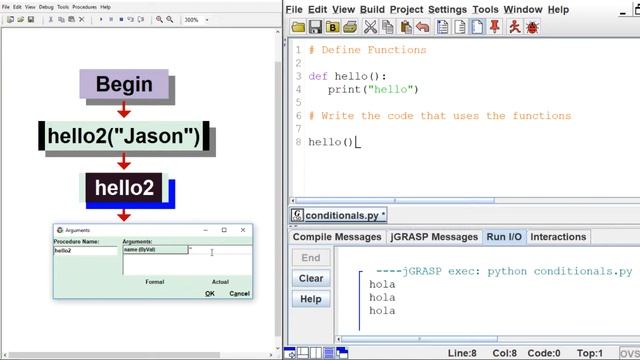Click the Help button in Run I/O
640x360 pixels.
[x=311, y=299]
